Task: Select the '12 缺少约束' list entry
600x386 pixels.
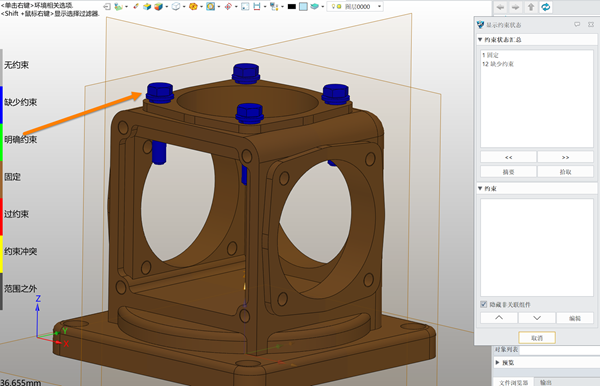Action: [x=497, y=64]
